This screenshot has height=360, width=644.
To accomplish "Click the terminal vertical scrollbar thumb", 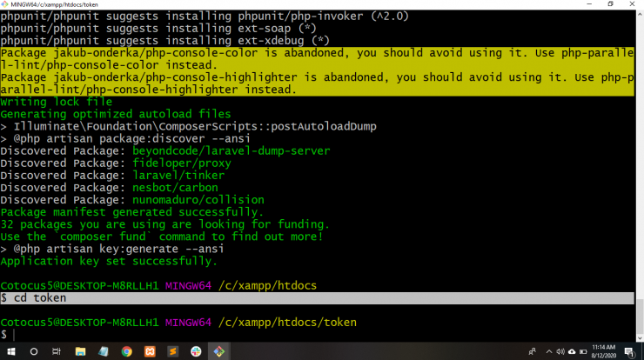I will tap(640, 317).
